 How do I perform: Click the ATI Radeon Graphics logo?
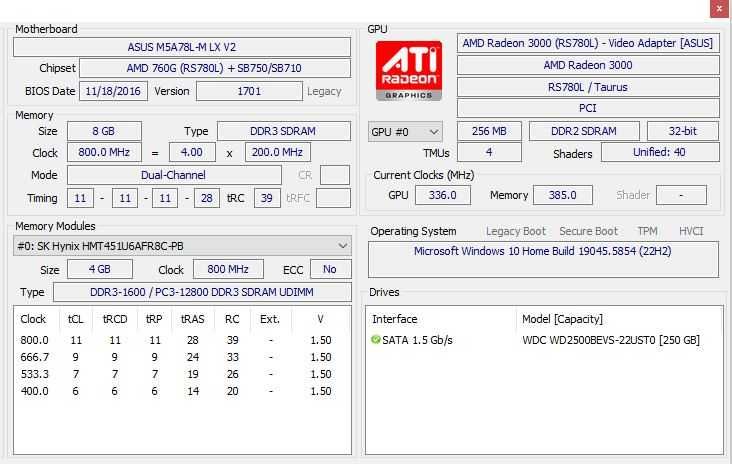click(x=408, y=70)
